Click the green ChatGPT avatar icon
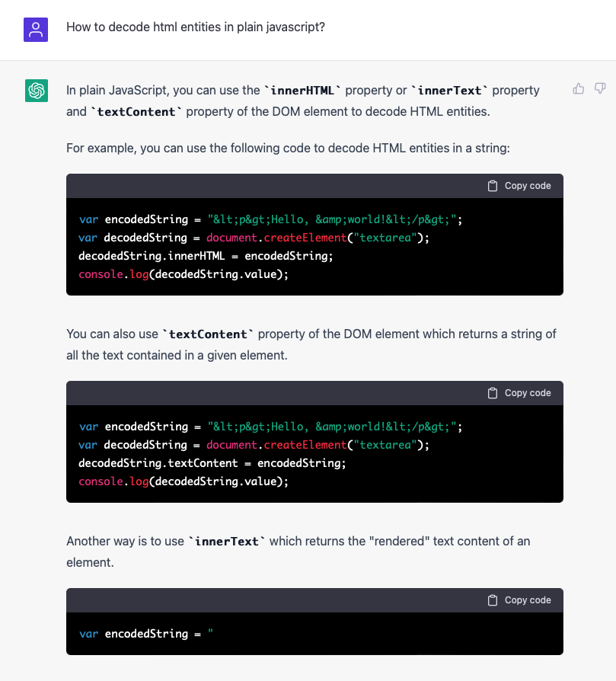This screenshot has width=616, height=681. [x=36, y=90]
